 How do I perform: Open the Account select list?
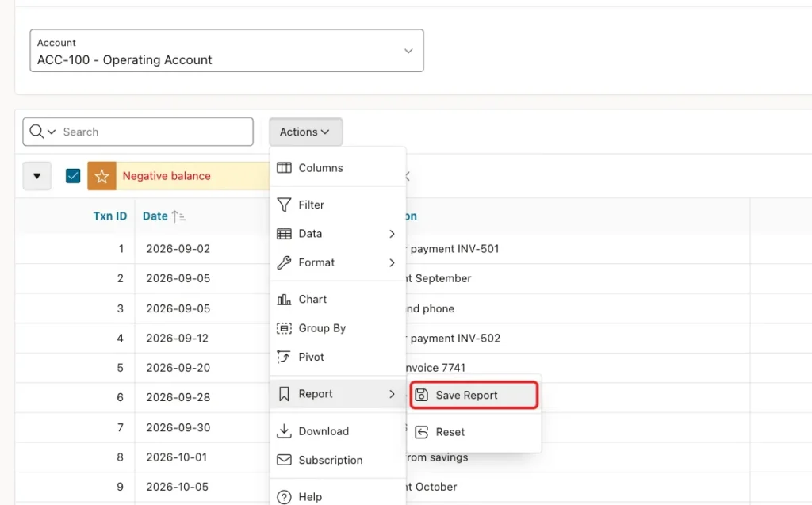click(227, 50)
